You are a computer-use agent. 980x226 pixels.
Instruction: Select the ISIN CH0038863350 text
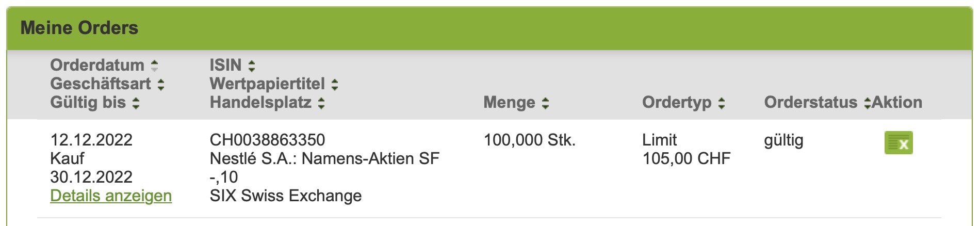[267, 140]
